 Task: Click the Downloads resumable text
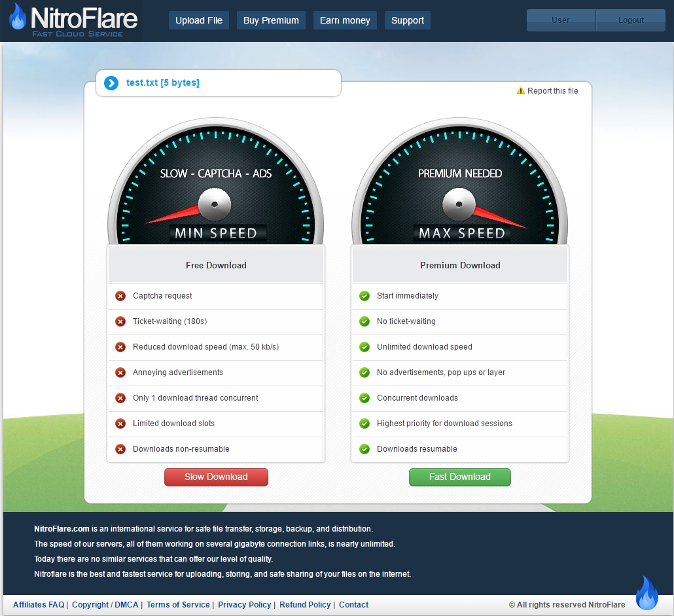417,449
